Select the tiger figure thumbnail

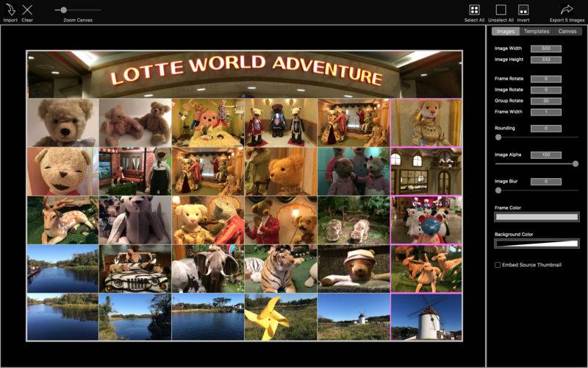click(281, 269)
